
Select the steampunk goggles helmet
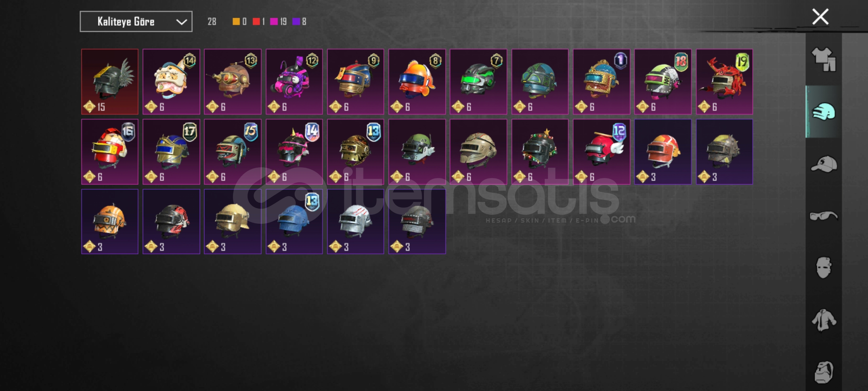click(233, 82)
